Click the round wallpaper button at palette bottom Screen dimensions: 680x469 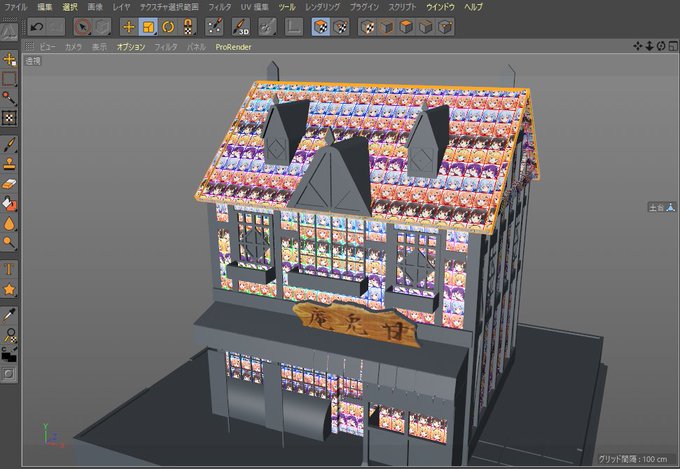(9, 374)
